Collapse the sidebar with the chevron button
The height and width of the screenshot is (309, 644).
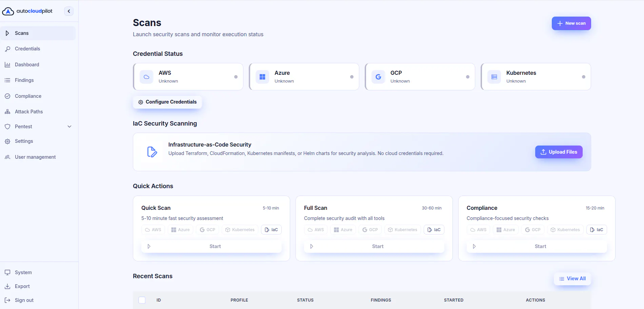[69, 11]
